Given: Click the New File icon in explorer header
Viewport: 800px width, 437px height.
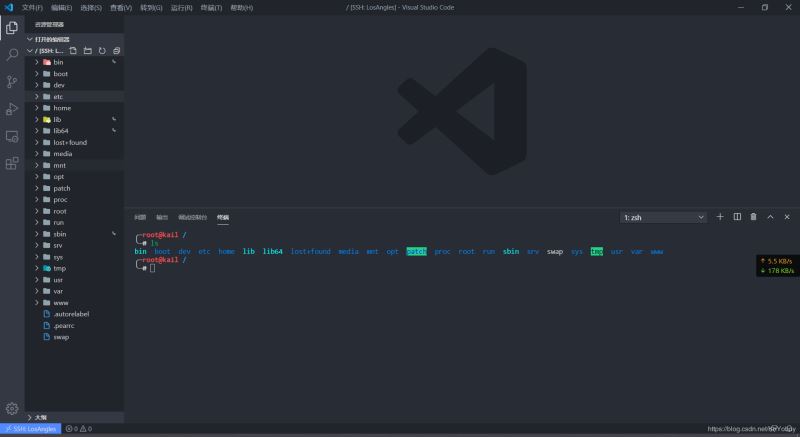Looking at the screenshot, I should pos(73,50).
